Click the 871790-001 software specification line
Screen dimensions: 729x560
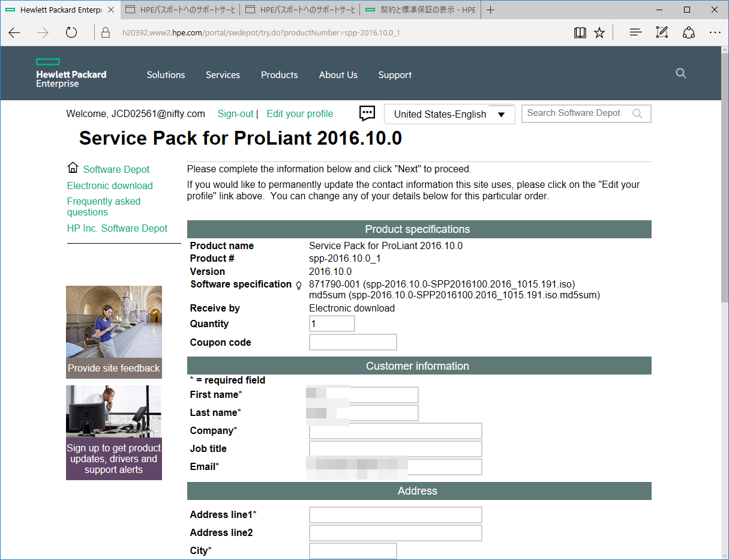click(442, 284)
